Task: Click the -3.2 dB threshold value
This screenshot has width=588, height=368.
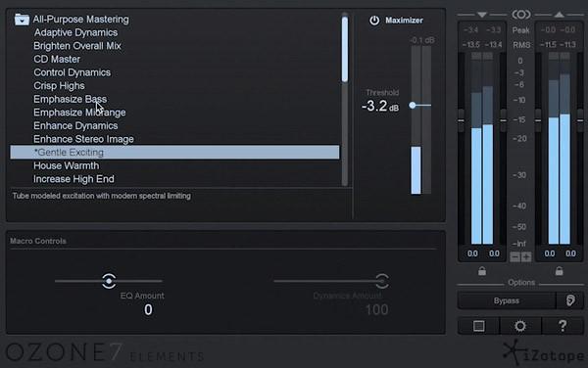Action: tap(380, 107)
